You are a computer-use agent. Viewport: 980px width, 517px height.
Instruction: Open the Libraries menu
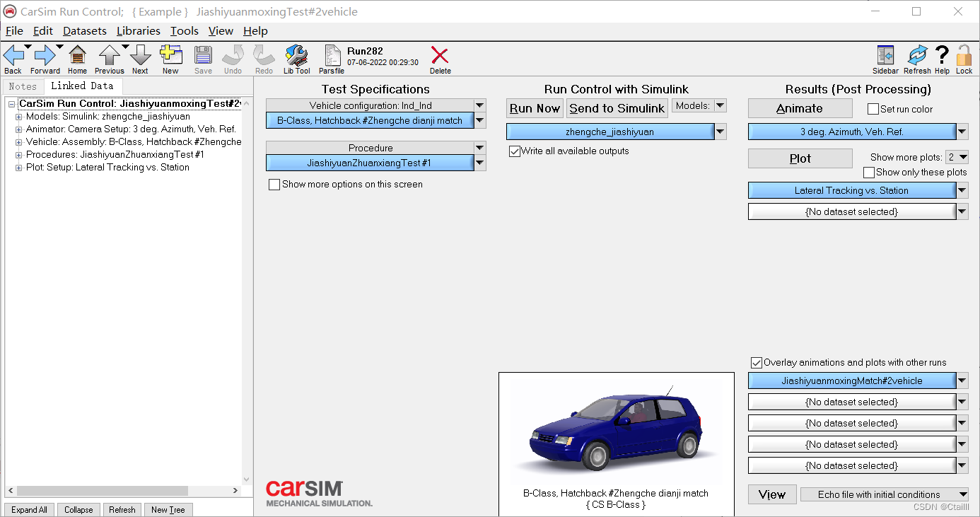[x=139, y=31]
